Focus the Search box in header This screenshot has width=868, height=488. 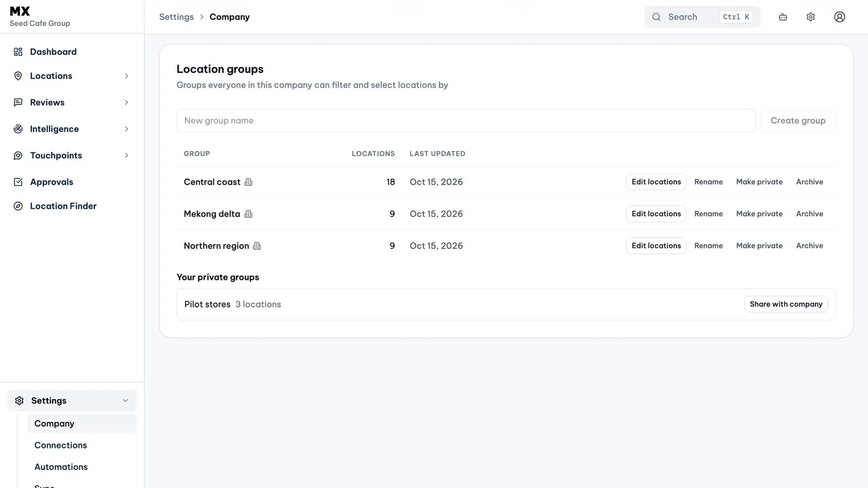(x=703, y=17)
